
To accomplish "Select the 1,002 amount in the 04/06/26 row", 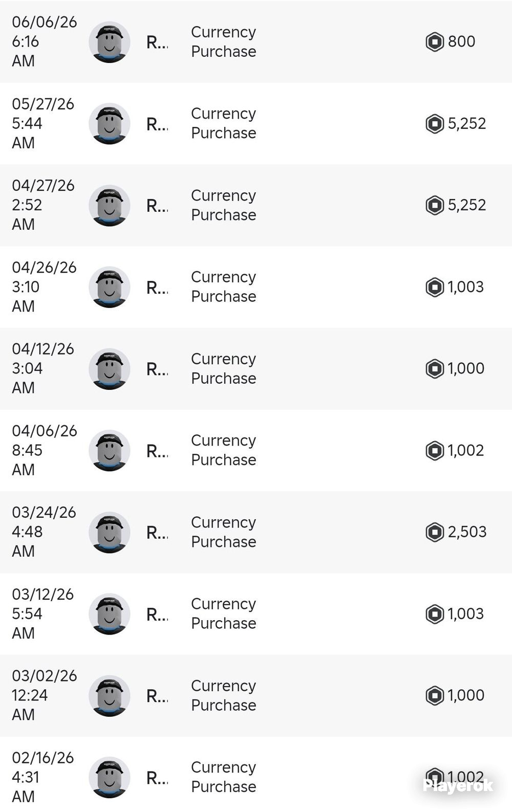I will (465, 450).
